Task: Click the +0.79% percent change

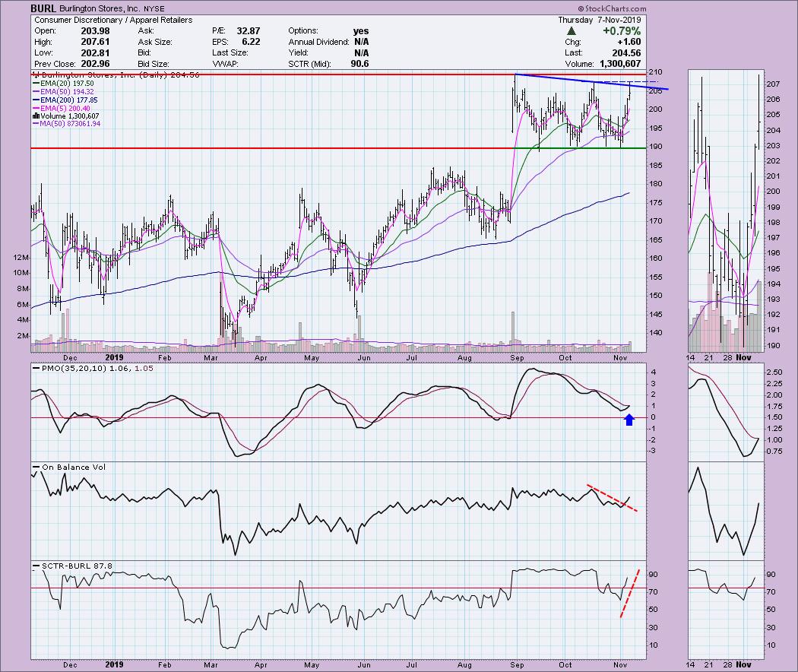Action: pyautogui.click(x=622, y=31)
